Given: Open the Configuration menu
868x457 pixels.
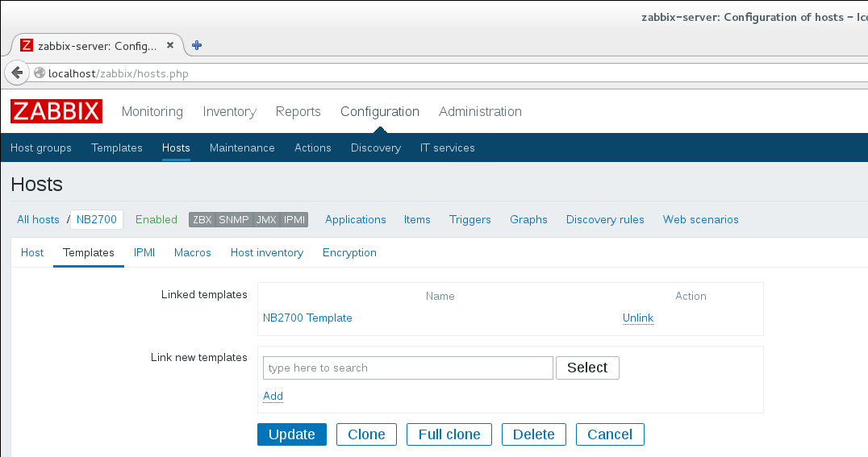Looking at the screenshot, I should point(380,112).
